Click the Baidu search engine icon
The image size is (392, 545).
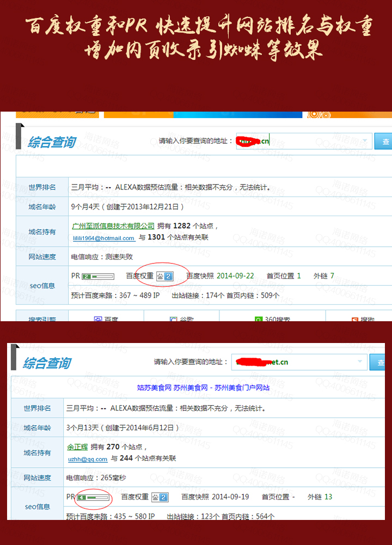tap(98, 320)
